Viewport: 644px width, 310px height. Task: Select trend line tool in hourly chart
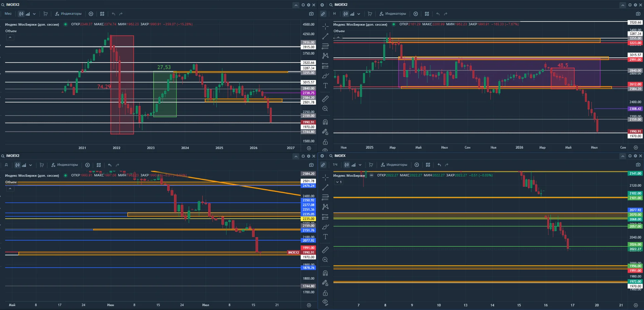325,187
